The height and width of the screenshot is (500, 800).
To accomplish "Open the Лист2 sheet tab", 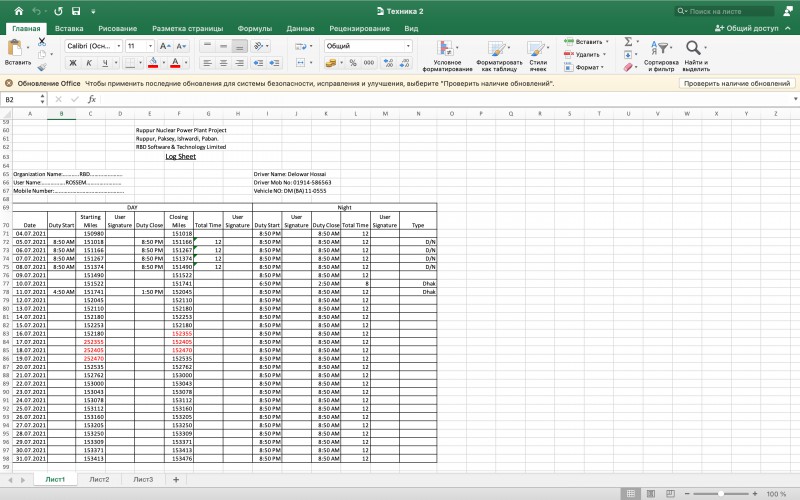I will [x=99, y=479].
